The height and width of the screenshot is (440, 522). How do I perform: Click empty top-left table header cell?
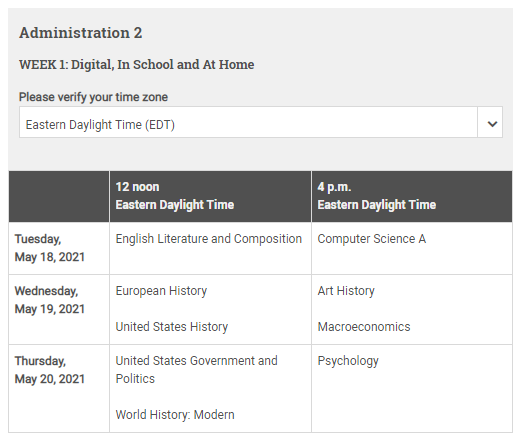coord(59,196)
